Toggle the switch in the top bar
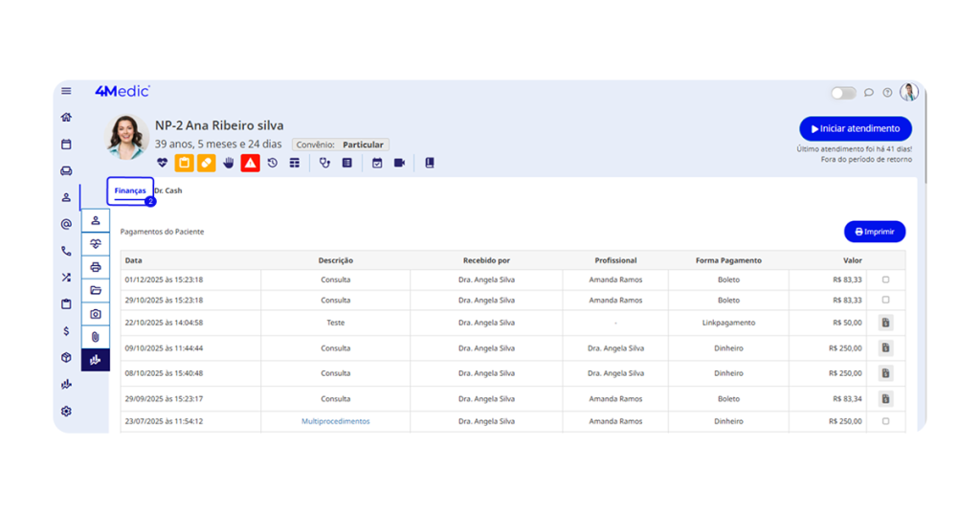 (x=843, y=93)
